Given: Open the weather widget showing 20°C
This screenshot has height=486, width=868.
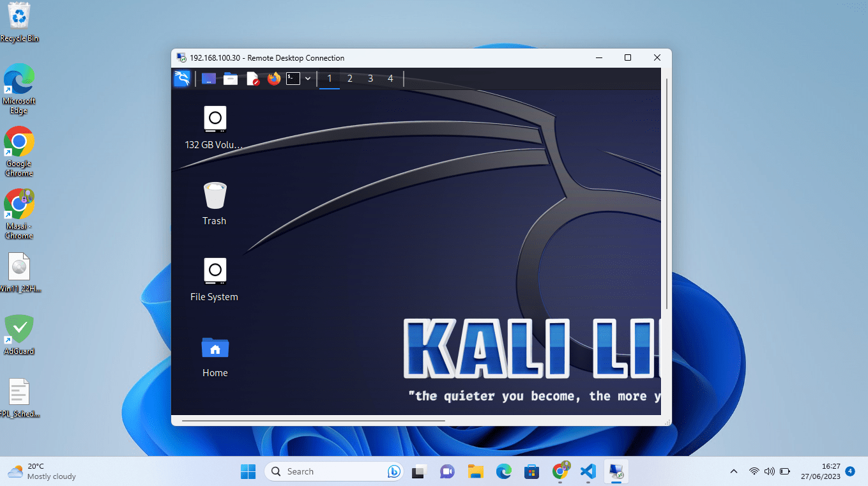Looking at the screenshot, I should point(42,471).
